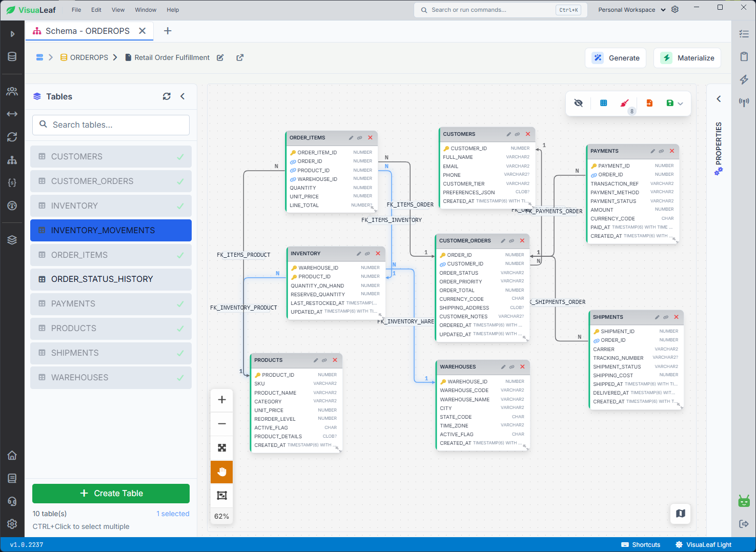
Task: Open Personal Workspace dropdown
Action: point(632,10)
